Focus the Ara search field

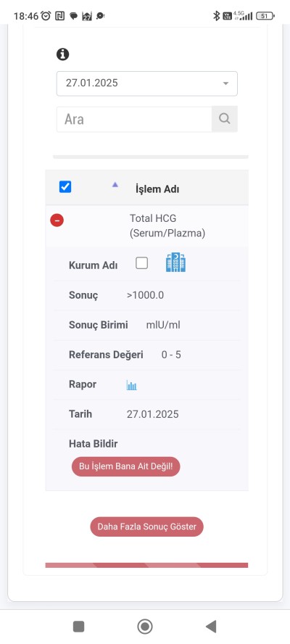pyautogui.click(x=134, y=119)
